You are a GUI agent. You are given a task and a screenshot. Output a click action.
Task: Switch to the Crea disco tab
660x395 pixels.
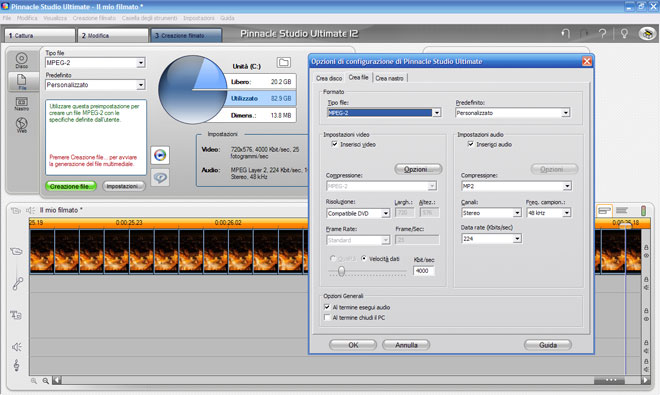coord(329,78)
